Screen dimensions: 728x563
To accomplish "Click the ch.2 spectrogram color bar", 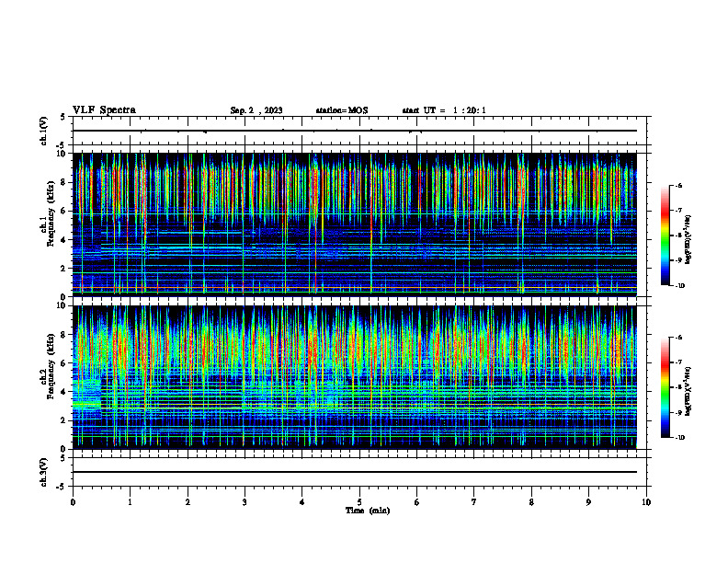I will [665, 387].
